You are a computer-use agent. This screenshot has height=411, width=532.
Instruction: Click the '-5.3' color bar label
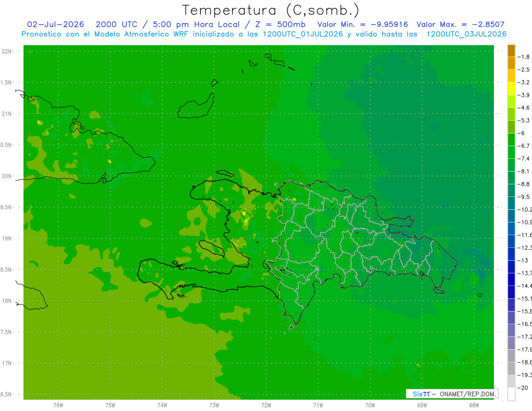coord(524,121)
